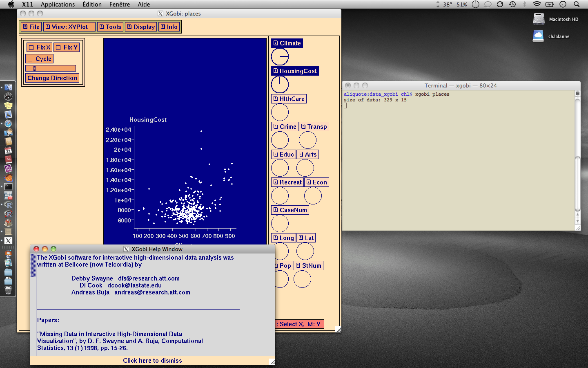Click the Climate variable circle

(x=280, y=57)
